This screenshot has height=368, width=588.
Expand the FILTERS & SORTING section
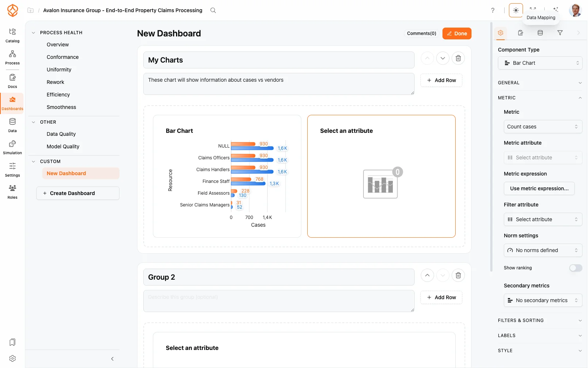[540, 321]
